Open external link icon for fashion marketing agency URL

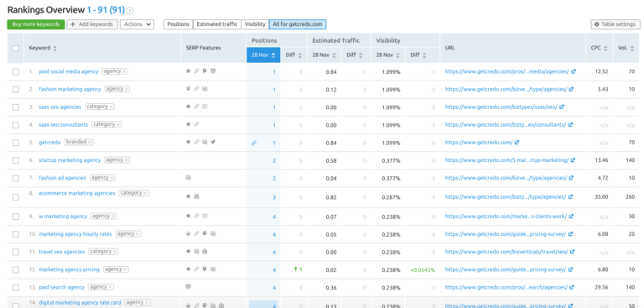pos(571,89)
